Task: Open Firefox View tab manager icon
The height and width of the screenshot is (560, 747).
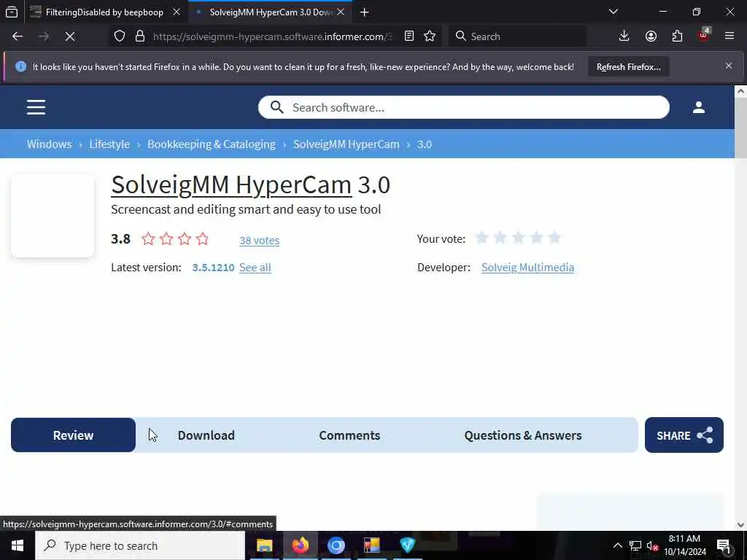Action: (12, 12)
